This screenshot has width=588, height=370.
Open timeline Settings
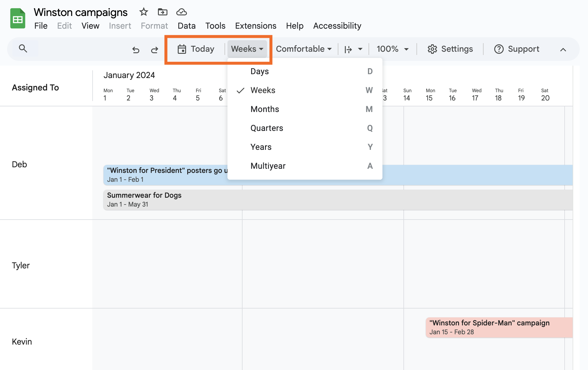click(x=450, y=49)
